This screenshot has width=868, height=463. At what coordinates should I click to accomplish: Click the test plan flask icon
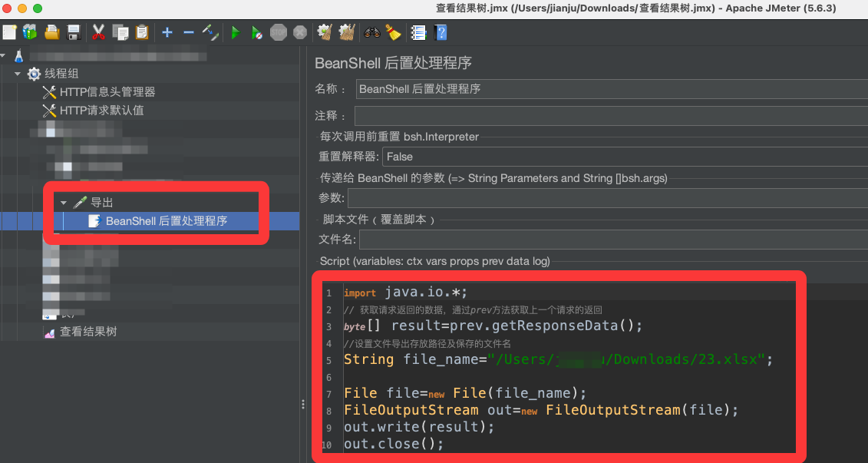click(19, 55)
